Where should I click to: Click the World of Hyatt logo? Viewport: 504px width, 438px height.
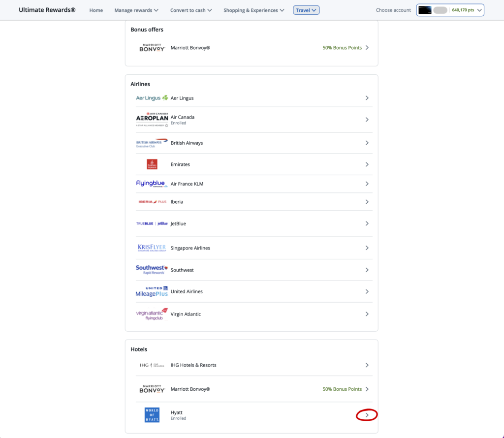click(152, 415)
